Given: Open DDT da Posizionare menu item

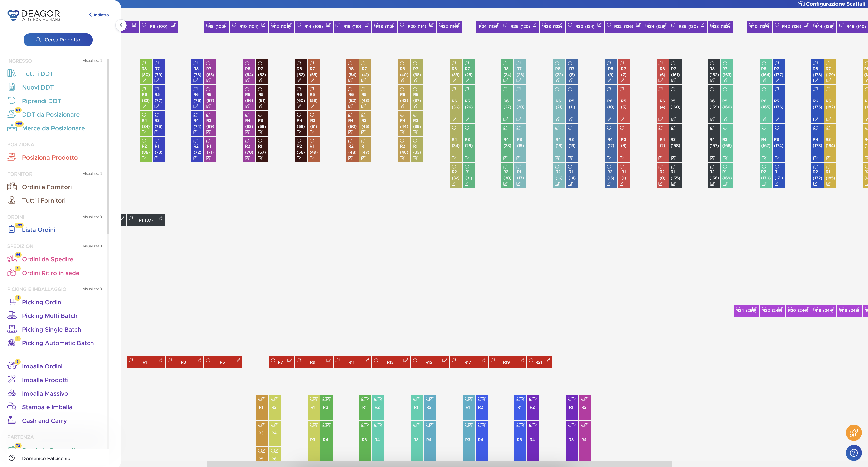Looking at the screenshot, I should [50, 114].
